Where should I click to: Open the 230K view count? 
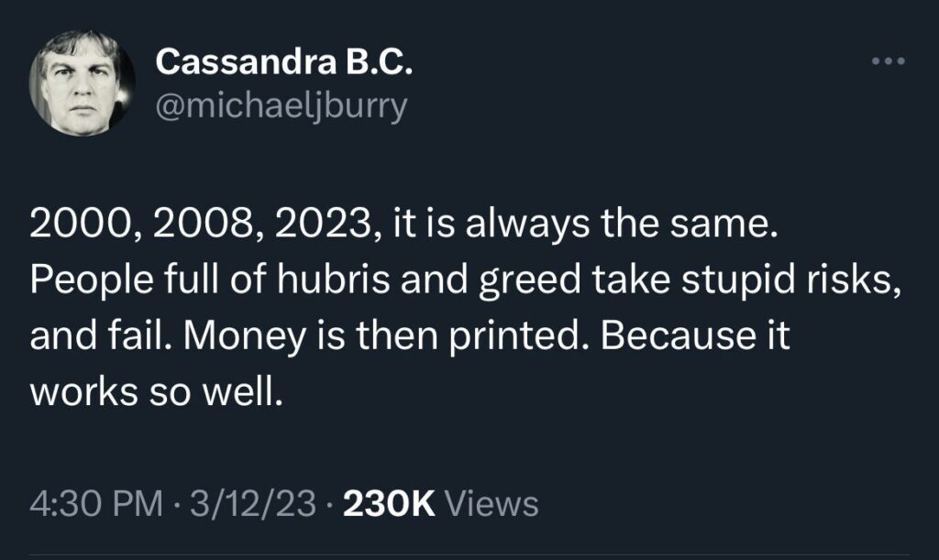[392, 503]
